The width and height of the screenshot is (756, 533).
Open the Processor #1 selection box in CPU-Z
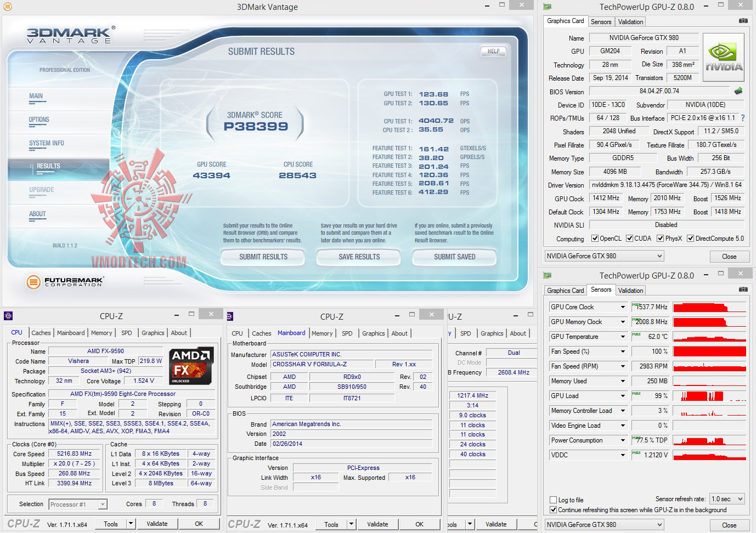tap(78, 504)
